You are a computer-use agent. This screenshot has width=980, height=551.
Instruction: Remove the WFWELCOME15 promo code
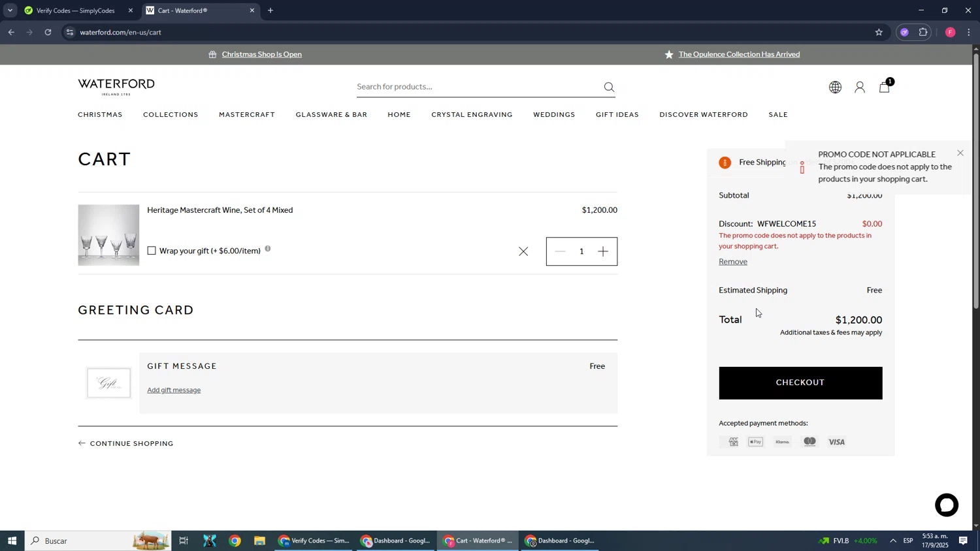[733, 262]
